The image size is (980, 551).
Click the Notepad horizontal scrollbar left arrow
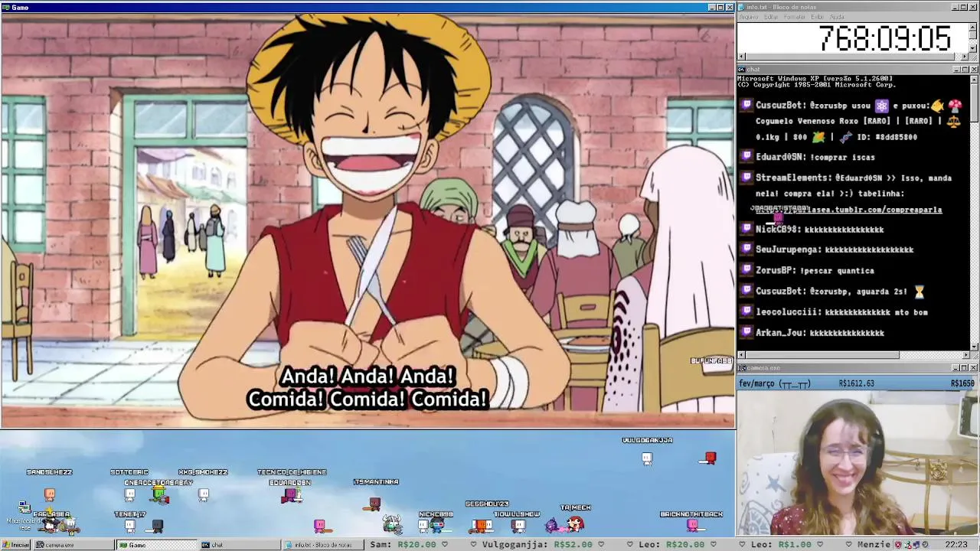(x=741, y=57)
